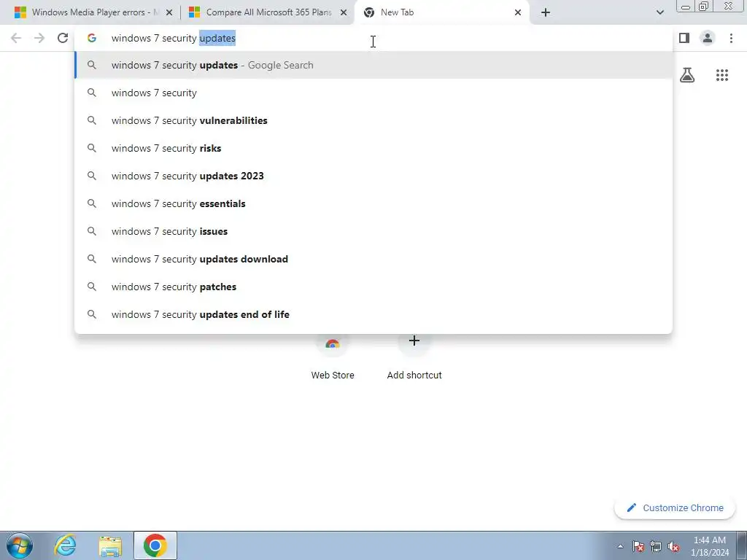
Task: Click the search icon beside 'windows 7 security risks'
Action: (91, 148)
